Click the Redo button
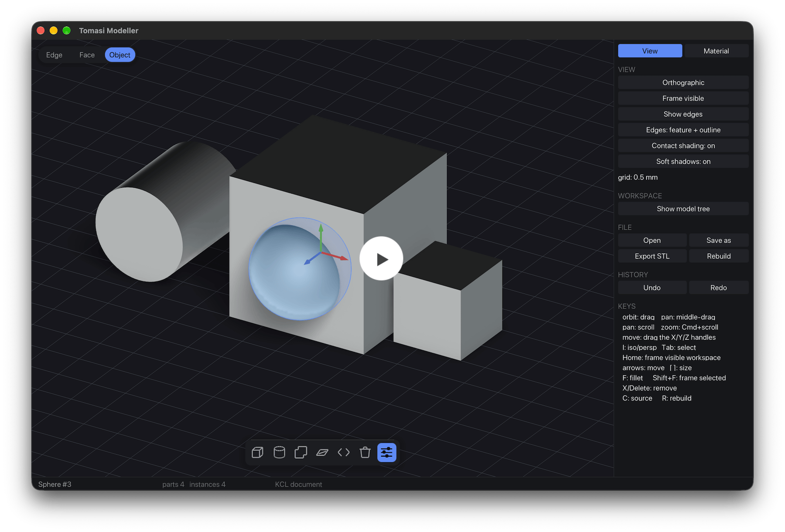Screen dimensions: 785x532 719,288
